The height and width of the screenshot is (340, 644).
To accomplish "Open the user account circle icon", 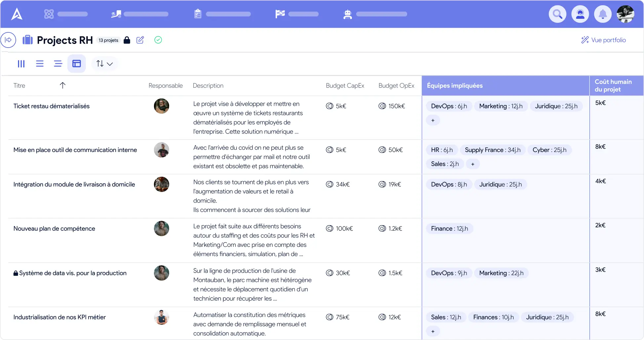I will pyautogui.click(x=580, y=14).
